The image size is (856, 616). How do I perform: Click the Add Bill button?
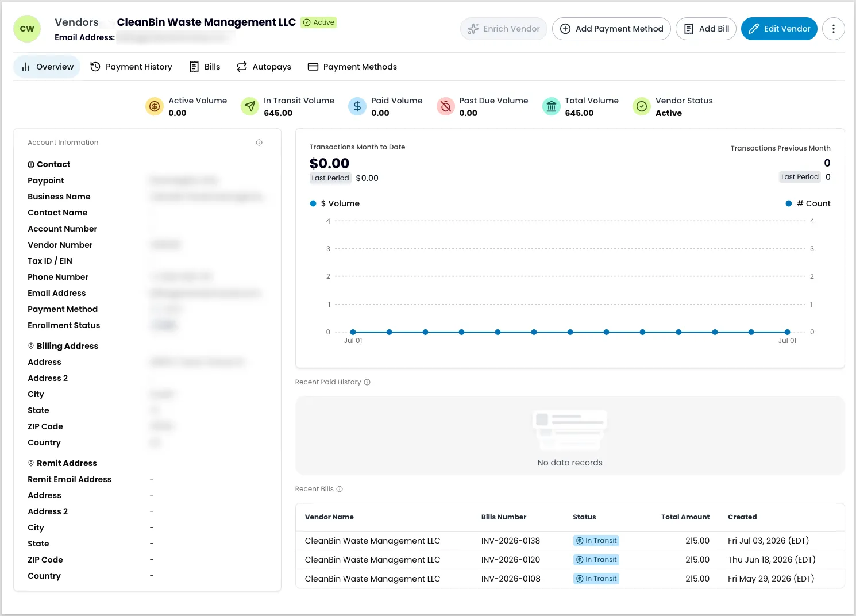click(706, 29)
